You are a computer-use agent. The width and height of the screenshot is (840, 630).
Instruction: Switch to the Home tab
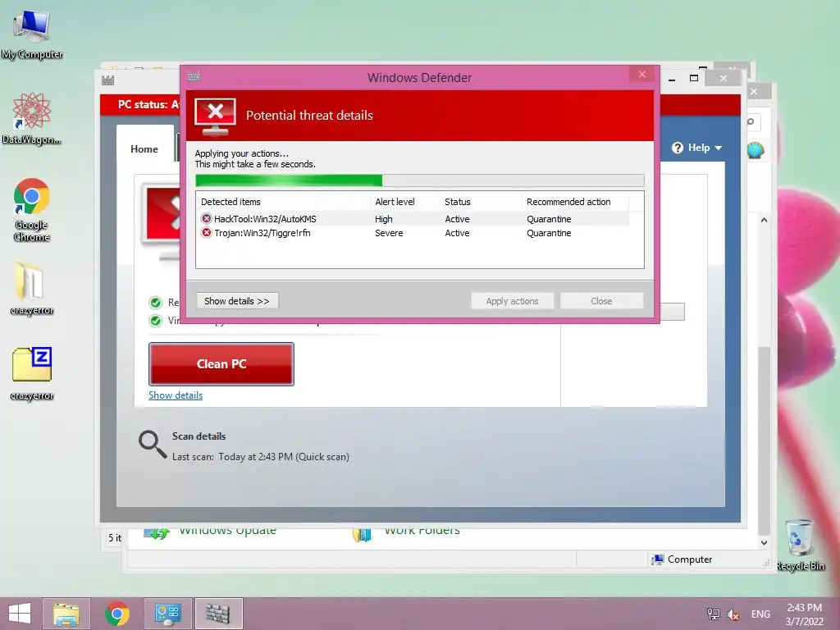[x=144, y=149]
